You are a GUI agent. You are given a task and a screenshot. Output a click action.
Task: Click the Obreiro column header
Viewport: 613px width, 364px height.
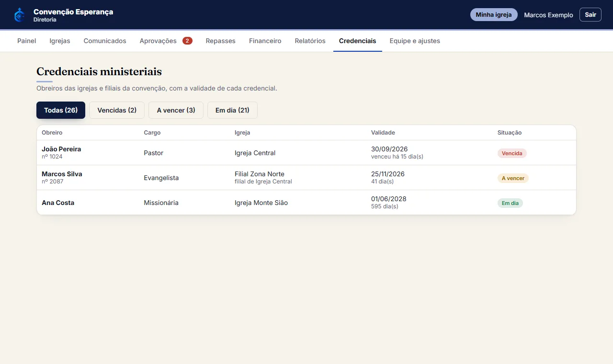(52, 133)
